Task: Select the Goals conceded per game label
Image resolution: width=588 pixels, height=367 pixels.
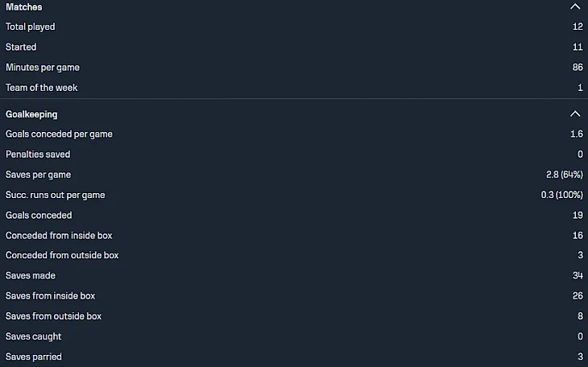Action: pyautogui.click(x=59, y=134)
